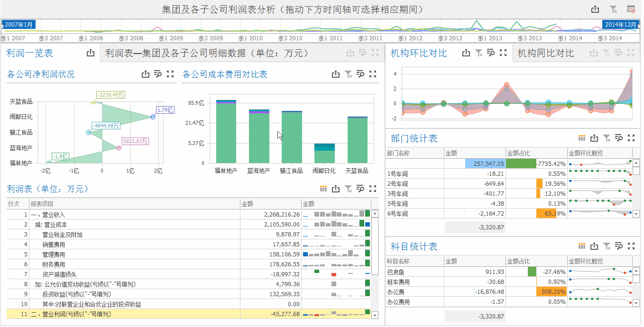The image size is (644, 327).
Task: Maximize the 各公司净利润状况 chart
Action: pyautogui.click(x=170, y=74)
